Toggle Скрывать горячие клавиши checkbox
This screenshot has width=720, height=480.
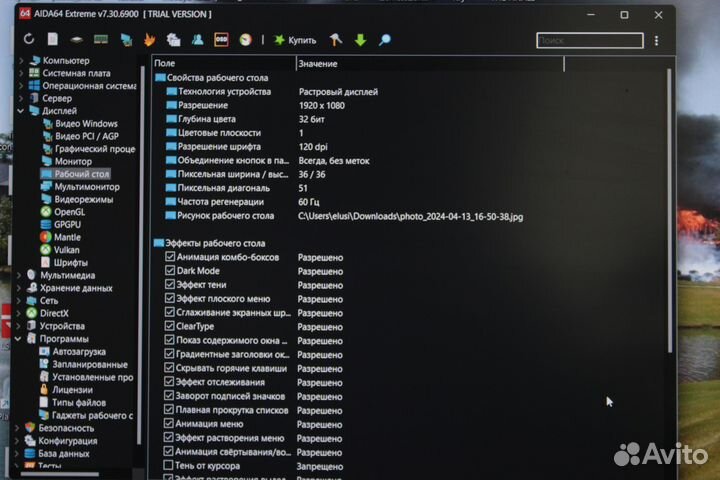pyautogui.click(x=169, y=368)
